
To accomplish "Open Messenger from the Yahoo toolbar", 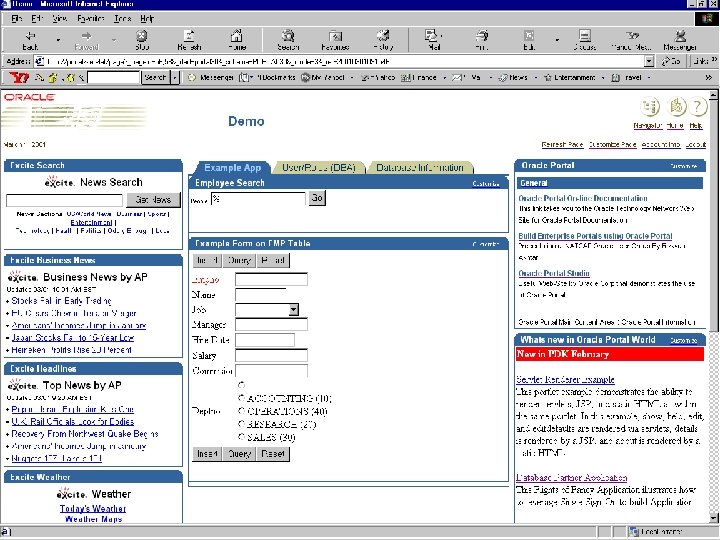I will tap(211, 77).
